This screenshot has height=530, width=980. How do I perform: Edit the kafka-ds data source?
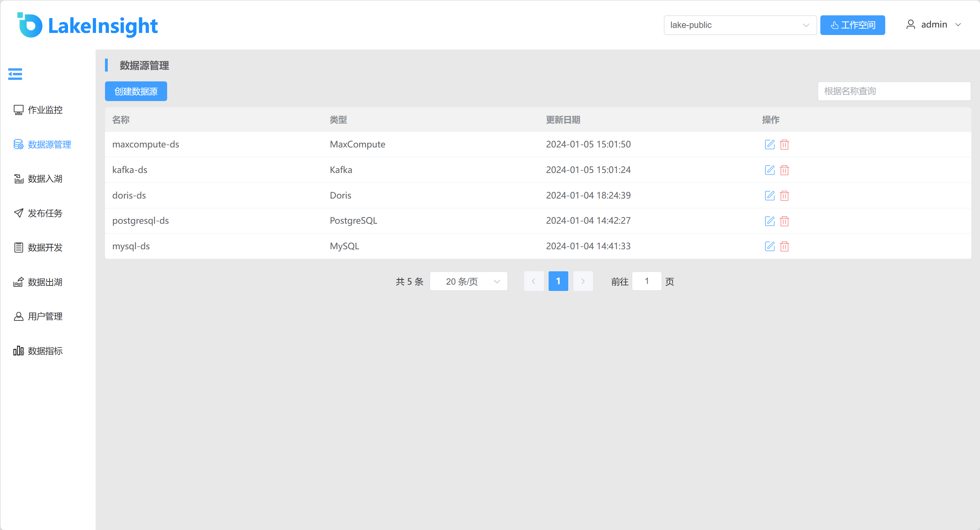(770, 170)
